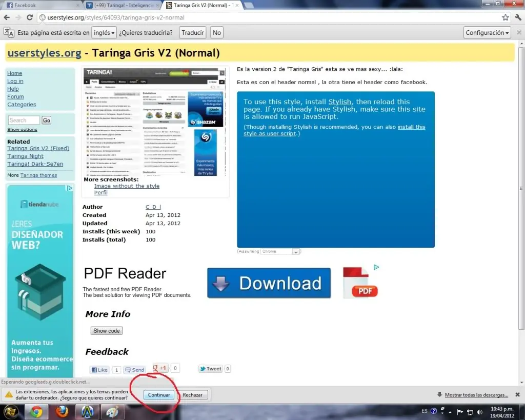Click the address bar URL

pyautogui.click(x=116, y=17)
